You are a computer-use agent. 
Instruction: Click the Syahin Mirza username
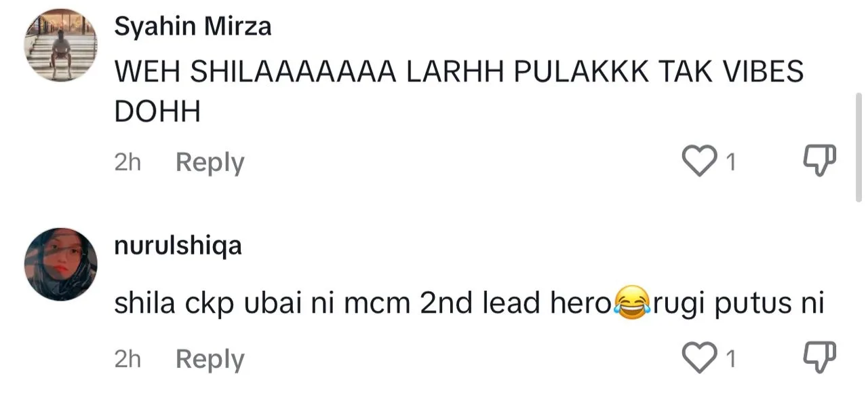(x=193, y=26)
